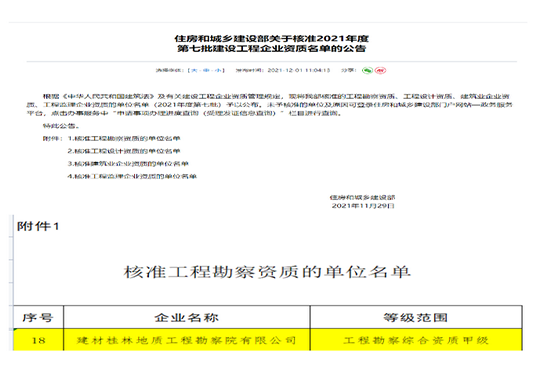Set font size to medium (中)

tap(206, 71)
